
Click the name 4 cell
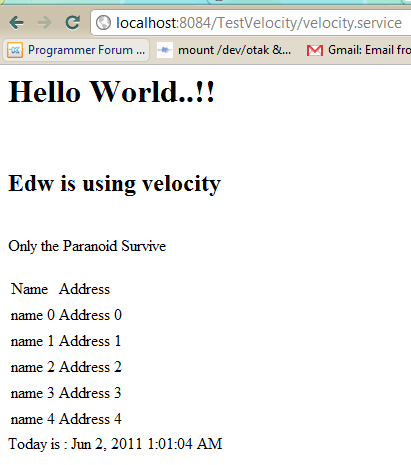(x=33, y=419)
